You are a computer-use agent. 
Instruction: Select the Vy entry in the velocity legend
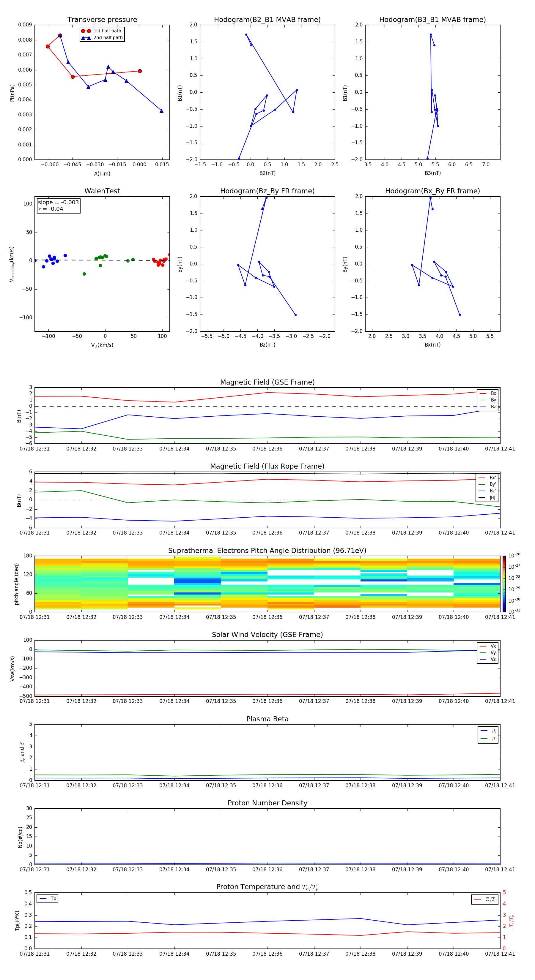488,652
